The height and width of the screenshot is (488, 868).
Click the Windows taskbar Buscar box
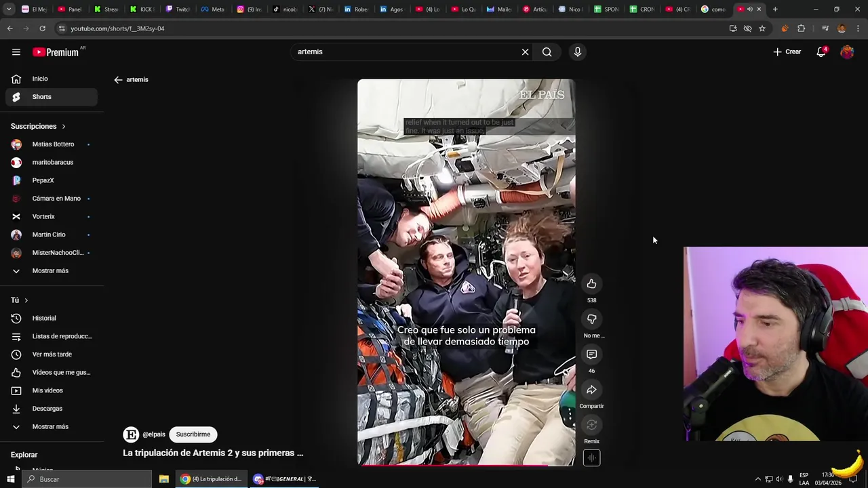[87, 479]
